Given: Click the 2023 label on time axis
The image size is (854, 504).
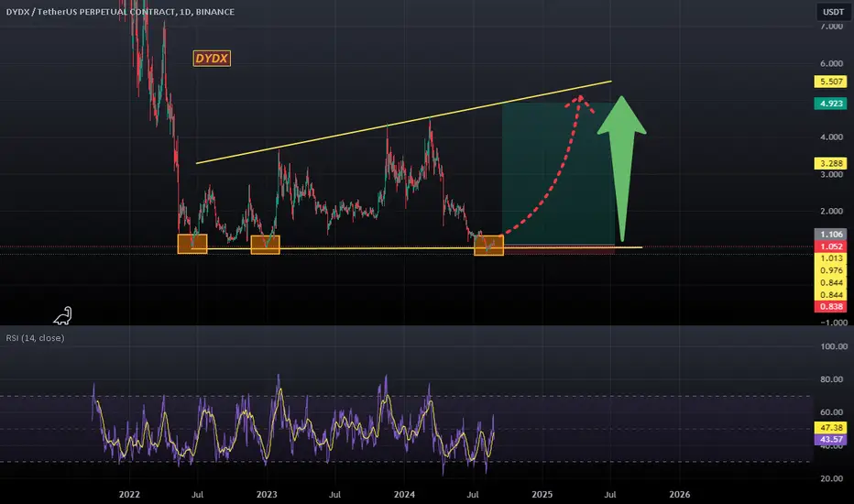Looking at the screenshot, I should pyautogui.click(x=267, y=494).
